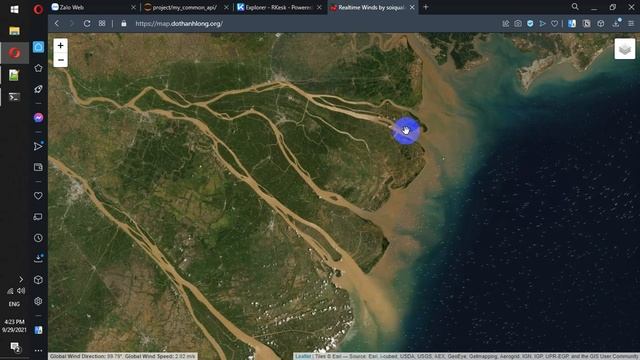Switch to the project/my_common_api tab

pos(186,7)
